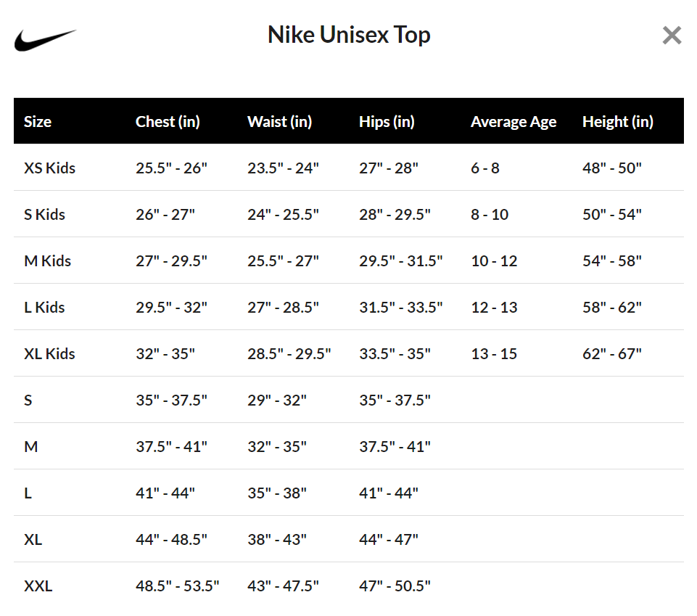
Task: Click the XL waist value 38" - 43"
Action: click(x=277, y=540)
